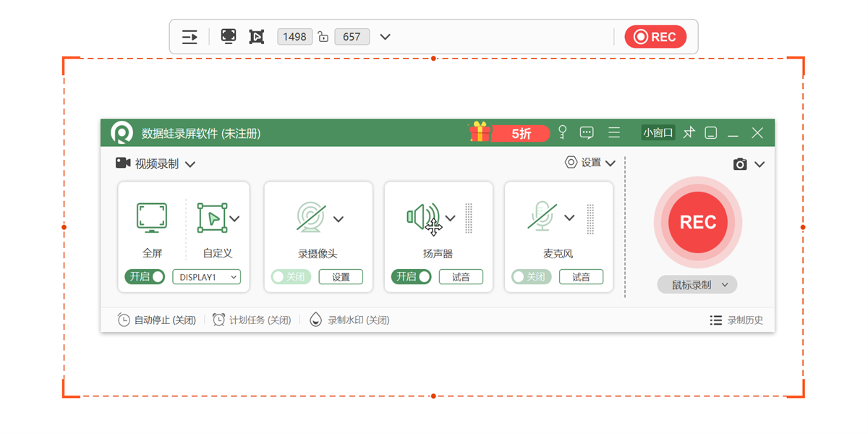Open the hamburger main menu in title bar
868x434 pixels.
point(614,133)
